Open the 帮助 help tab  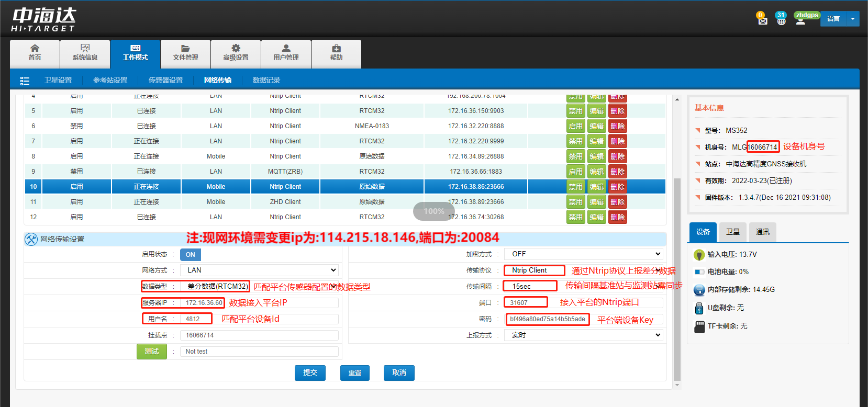pos(336,53)
